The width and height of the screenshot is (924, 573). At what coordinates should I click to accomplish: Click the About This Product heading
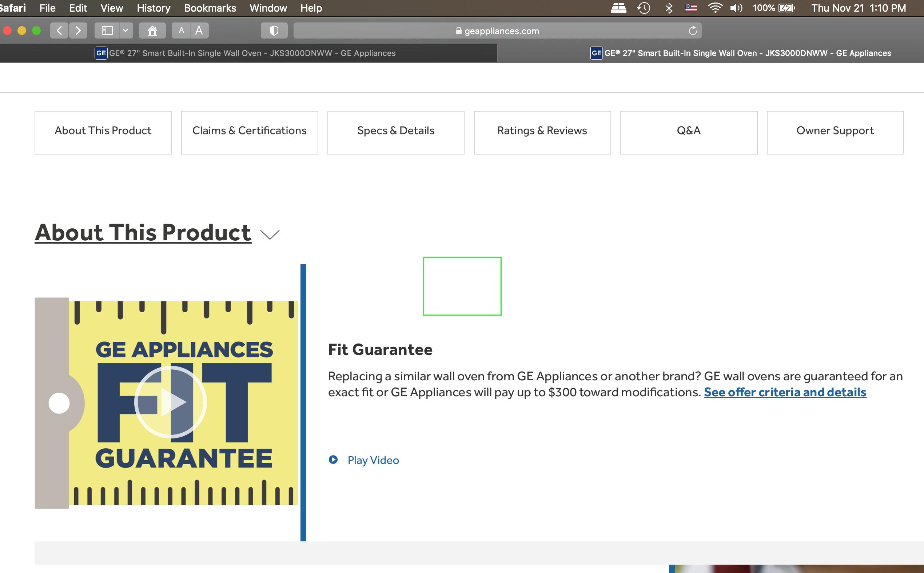[143, 232]
